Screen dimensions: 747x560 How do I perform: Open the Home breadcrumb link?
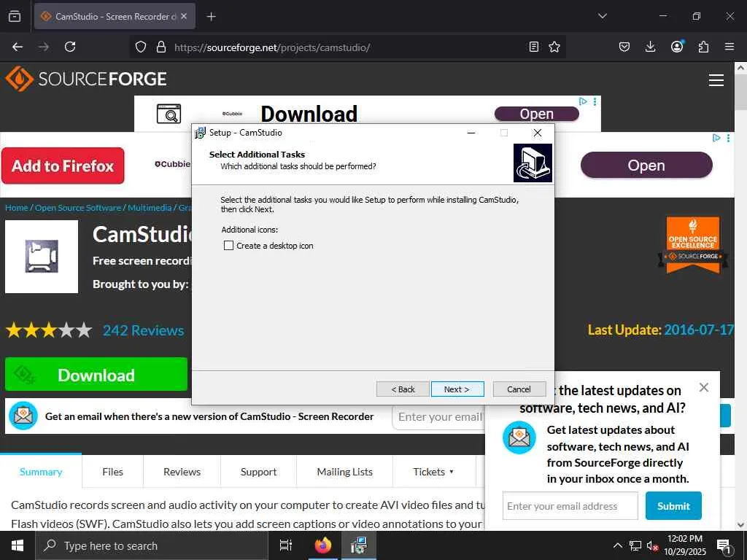pyautogui.click(x=17, y=208)
